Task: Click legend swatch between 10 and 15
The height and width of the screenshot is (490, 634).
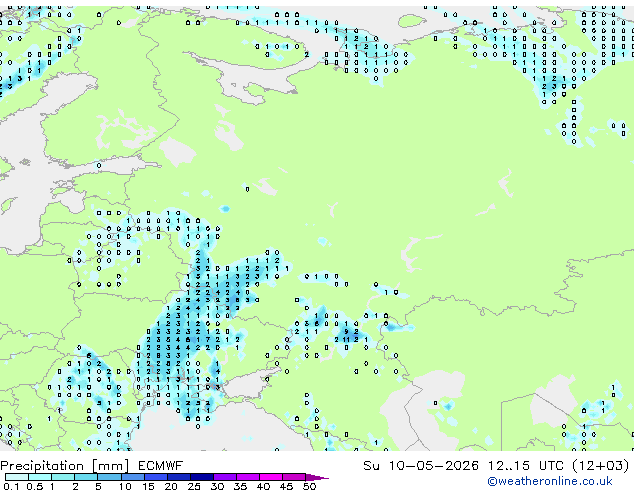Action: pos(133,477)
